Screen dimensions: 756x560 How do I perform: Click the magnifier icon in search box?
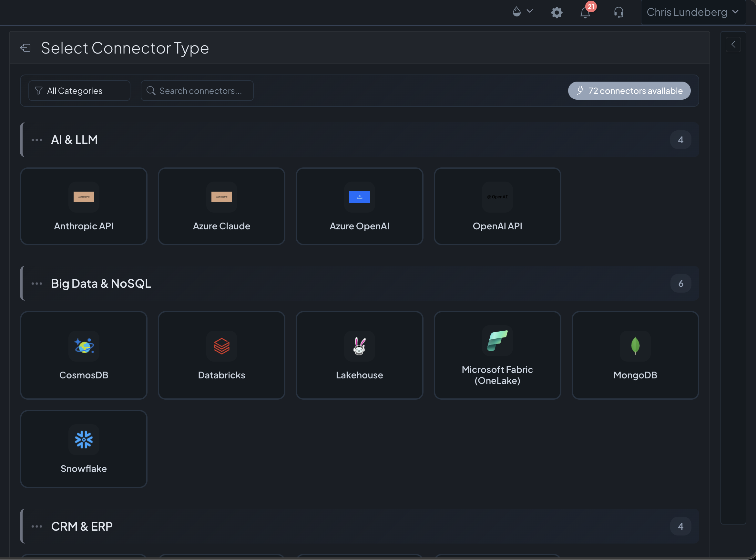pos(151,91)
